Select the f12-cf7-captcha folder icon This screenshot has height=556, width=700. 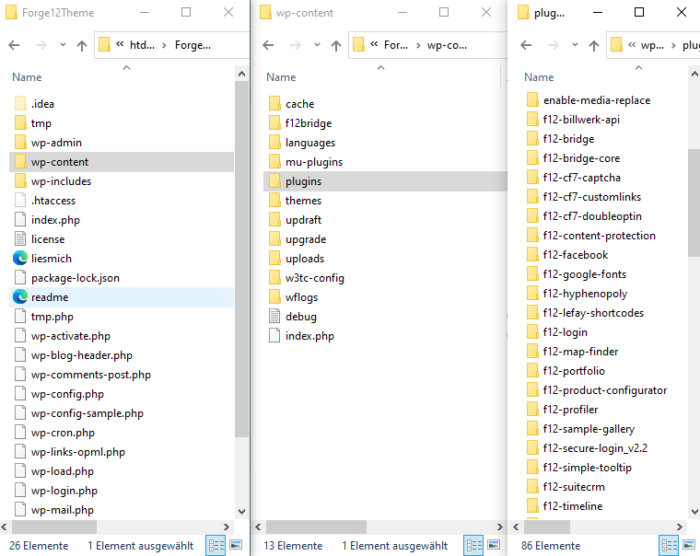pos(532,177)
